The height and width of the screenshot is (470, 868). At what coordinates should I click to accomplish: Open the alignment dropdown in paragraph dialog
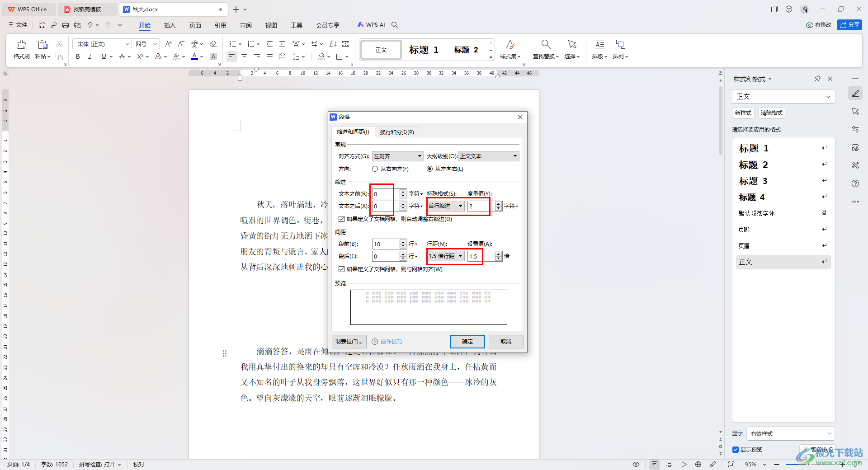click(x=398, y=156)
